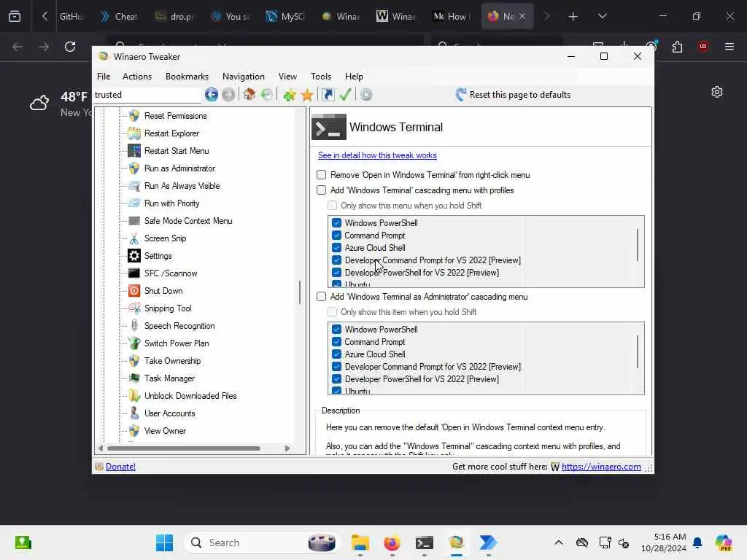This screenshot has height=560, width=747.
Task: Click the search field containing 'trusted'
Action: tap(147, 95)
